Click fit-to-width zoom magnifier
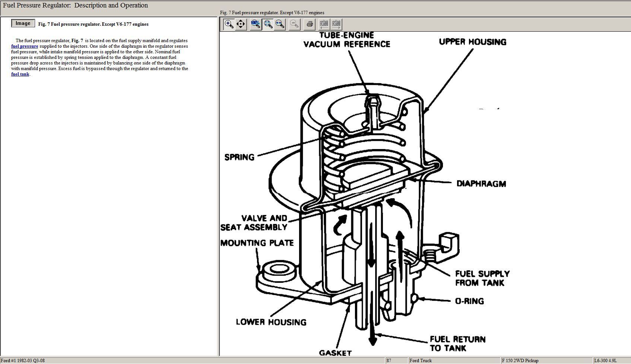 coord(280,24)
